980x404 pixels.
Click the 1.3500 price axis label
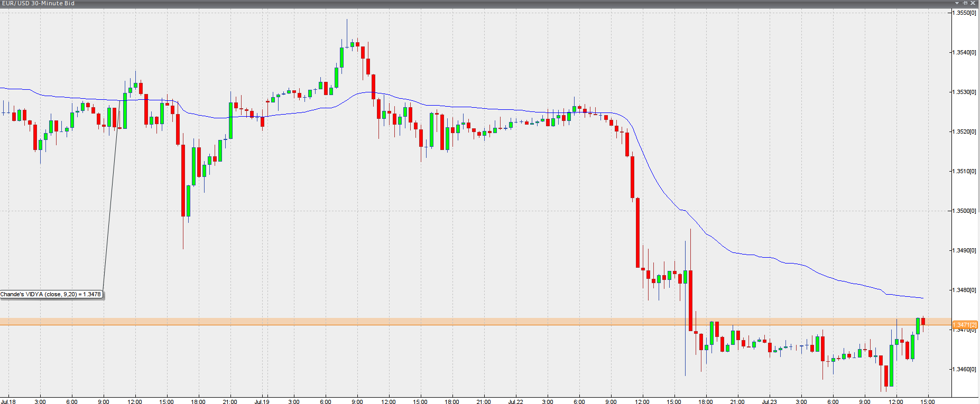click(x=965, y=211)
